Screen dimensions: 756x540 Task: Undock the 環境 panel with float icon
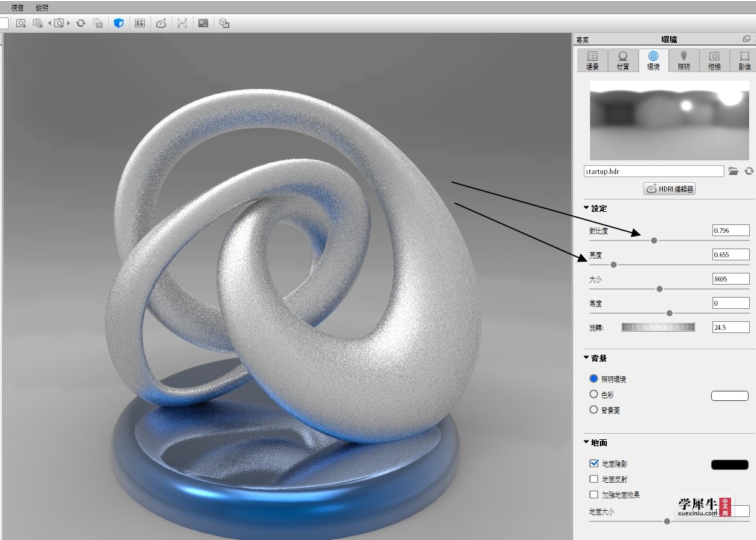point(747,39)
